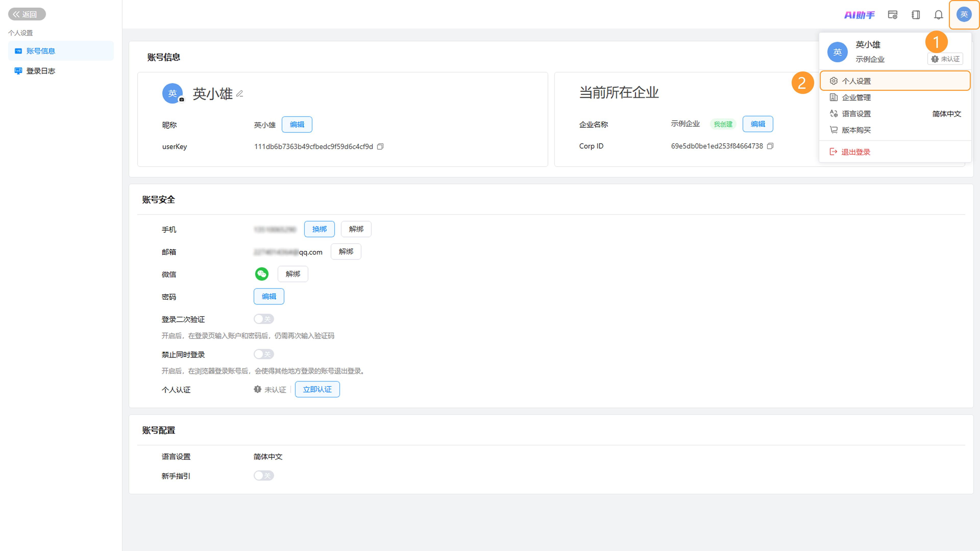
Task: Open the notebook docs icon in top bar
Action: [916, 15]
